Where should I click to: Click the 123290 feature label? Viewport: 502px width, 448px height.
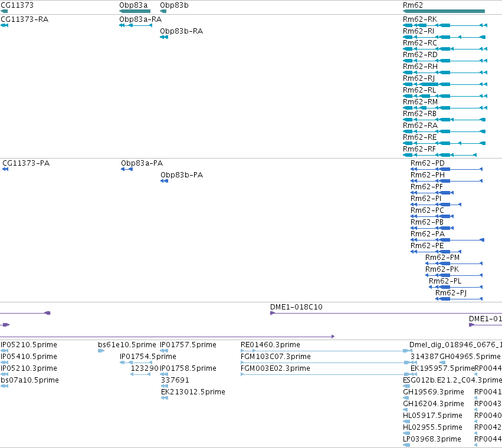pos(145,368)
